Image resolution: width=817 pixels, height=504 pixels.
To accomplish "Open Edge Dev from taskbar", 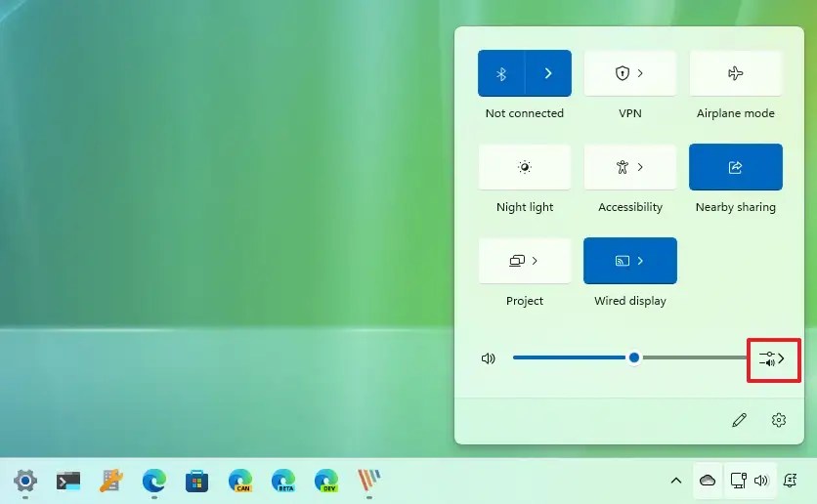I will point(326,480).
